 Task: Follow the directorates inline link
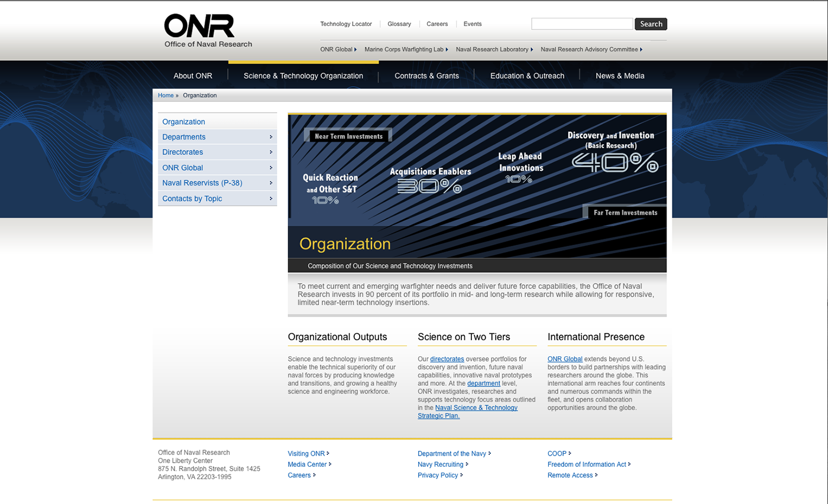click(447, 359)
